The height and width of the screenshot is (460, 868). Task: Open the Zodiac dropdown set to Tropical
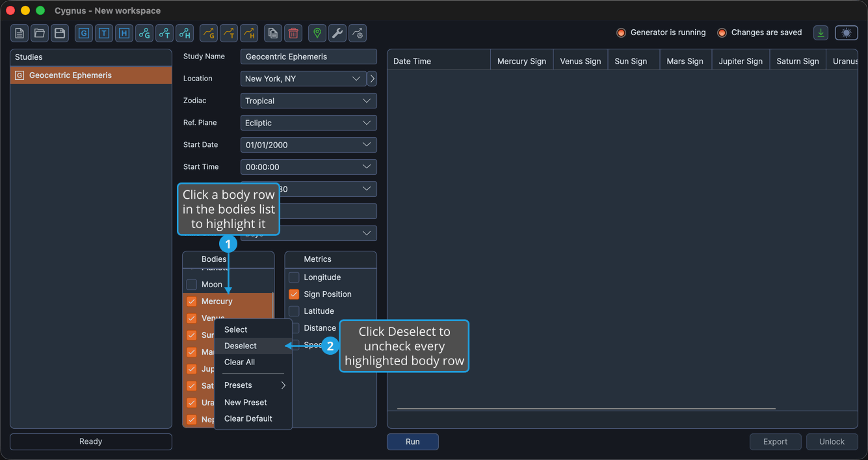click(309, 101)
